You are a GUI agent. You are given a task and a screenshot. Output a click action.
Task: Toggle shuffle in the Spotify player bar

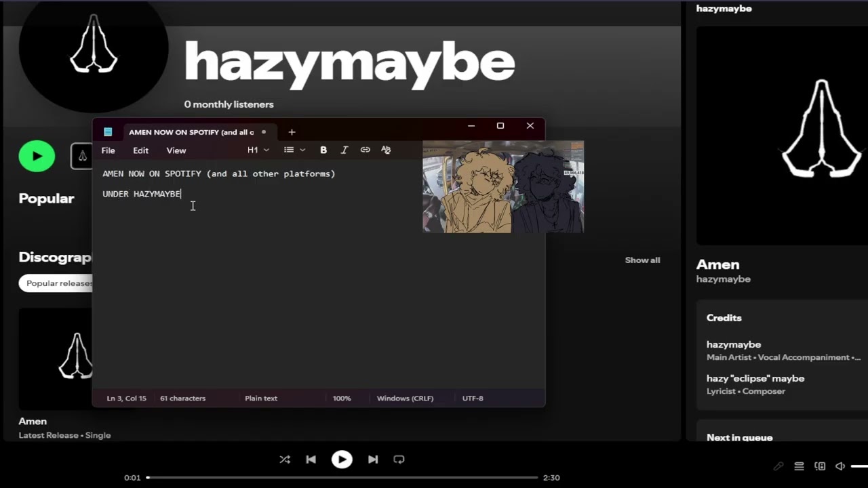click(285, 460)
